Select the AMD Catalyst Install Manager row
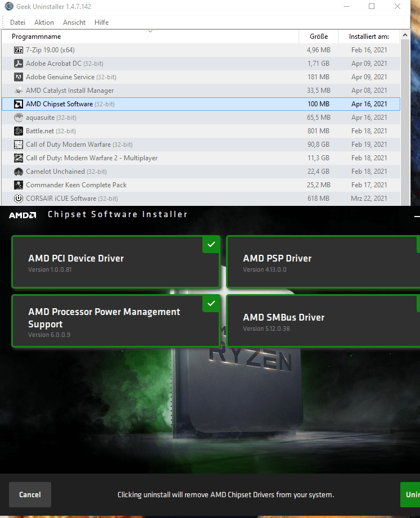The width and height of the screenshot is (420, 518). (201, 91)
